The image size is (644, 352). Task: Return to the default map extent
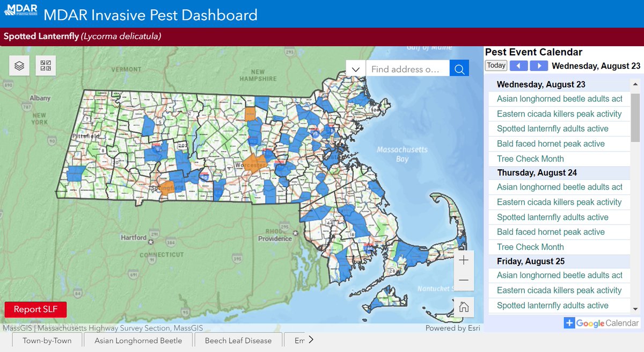pos(463,307)
